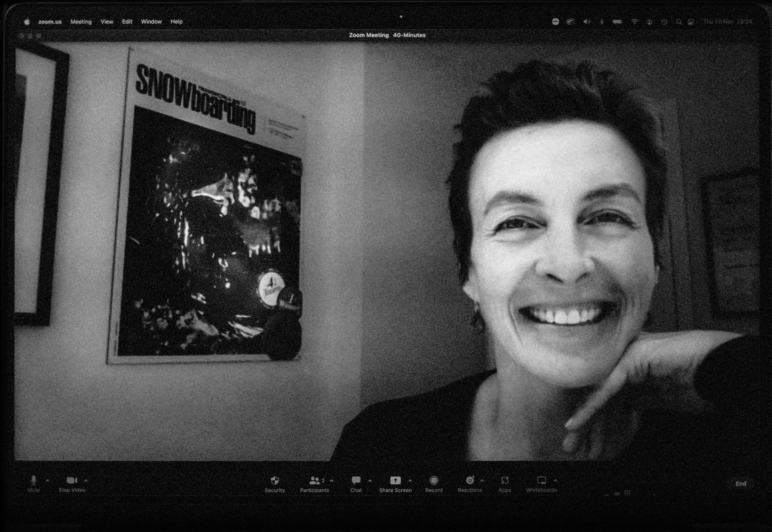The image size is (772, 532).
Task: Click End to leave meeting
Action: pyautogui.click(x=741, y=484)
